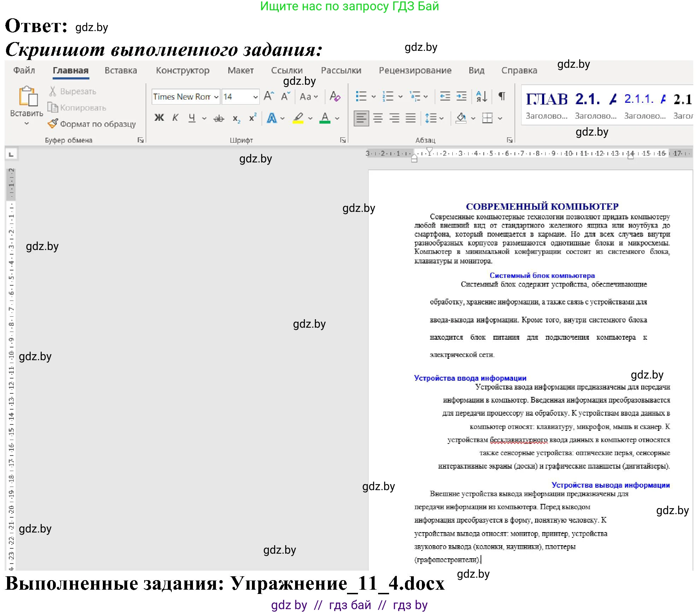Screen dimensions: 700x613
Task: Toggle bold with the Ж button
Action: coord(159,118)
